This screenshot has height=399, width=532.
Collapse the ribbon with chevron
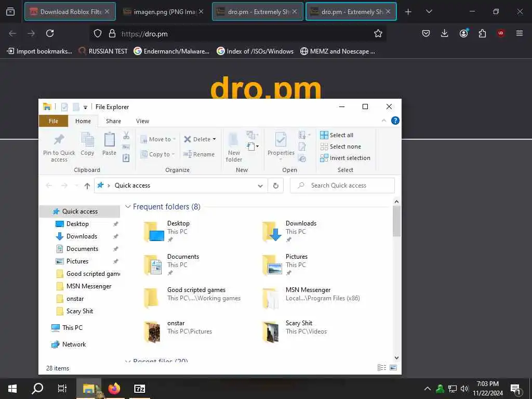point(384,121)
